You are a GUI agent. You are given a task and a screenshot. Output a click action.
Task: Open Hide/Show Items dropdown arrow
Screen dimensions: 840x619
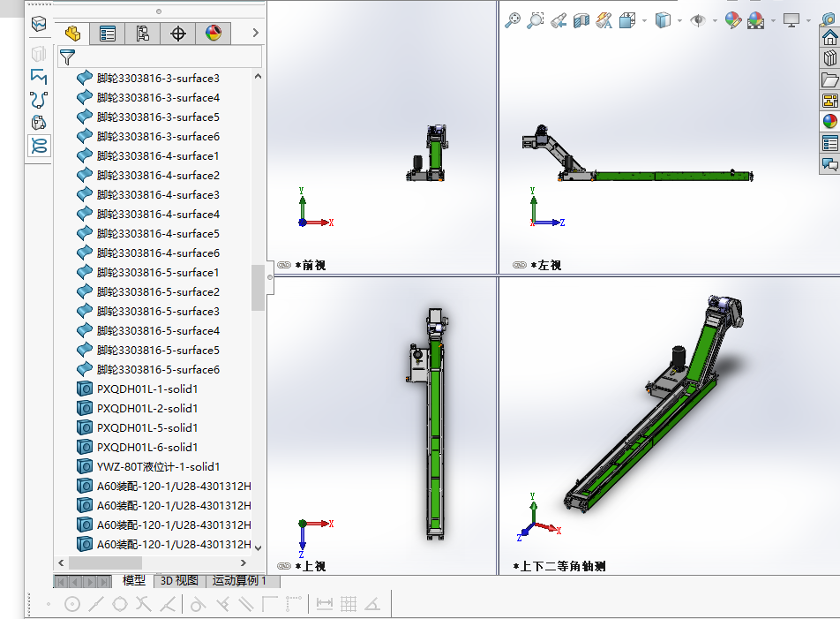pos(716,21)
